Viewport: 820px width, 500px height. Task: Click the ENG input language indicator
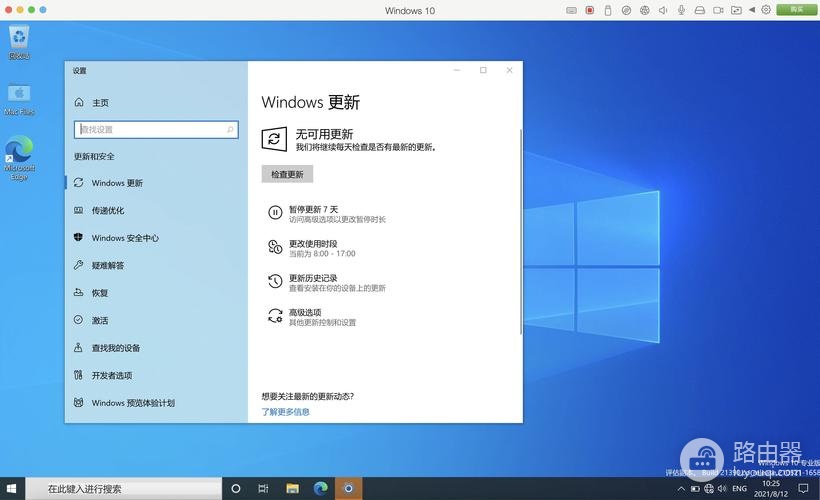coord(739,488)
